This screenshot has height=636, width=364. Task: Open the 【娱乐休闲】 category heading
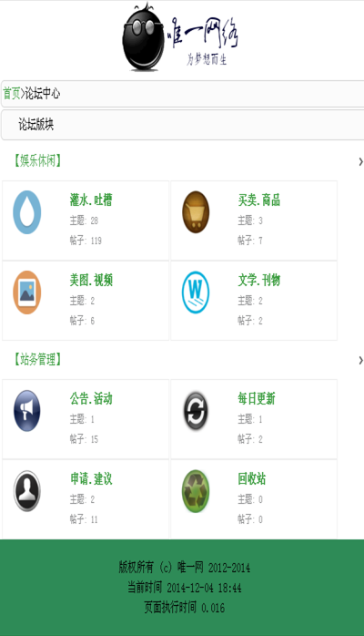tap(37, 160)
